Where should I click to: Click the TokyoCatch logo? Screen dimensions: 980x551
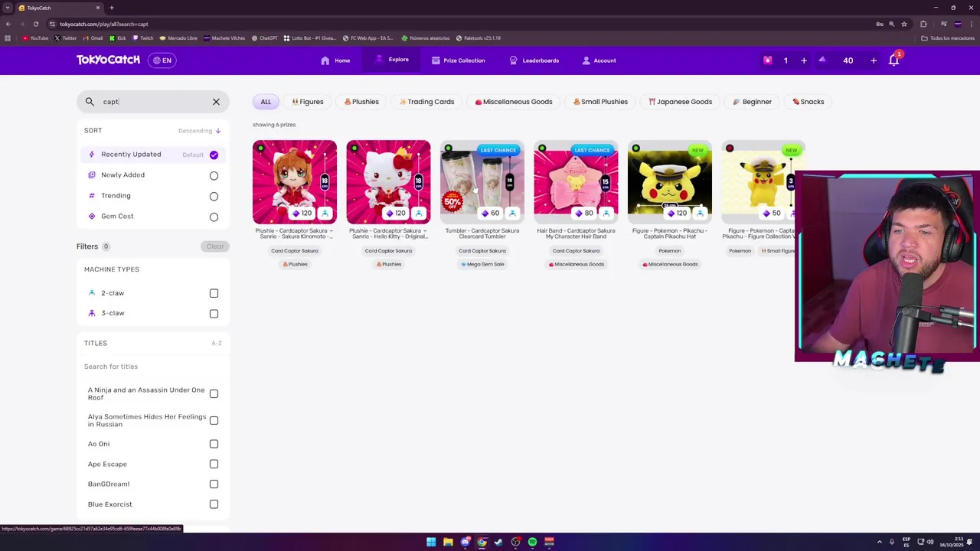pyautogui.click(x=108, y=60)
